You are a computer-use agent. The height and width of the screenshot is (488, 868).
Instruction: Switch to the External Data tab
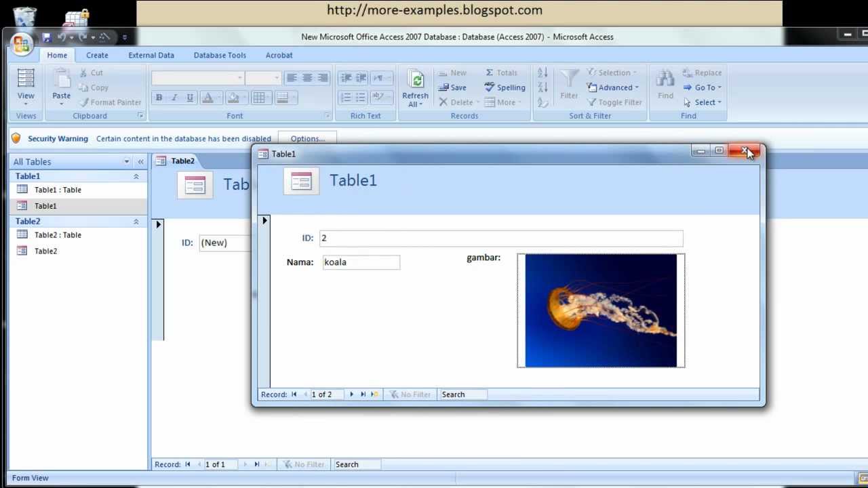click(151, 56)
